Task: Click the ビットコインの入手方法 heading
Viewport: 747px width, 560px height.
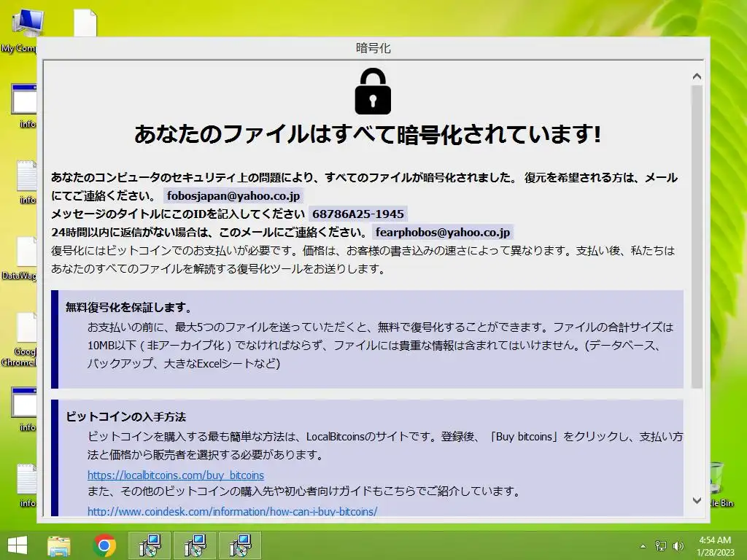Action: click(x=125, y=416)
